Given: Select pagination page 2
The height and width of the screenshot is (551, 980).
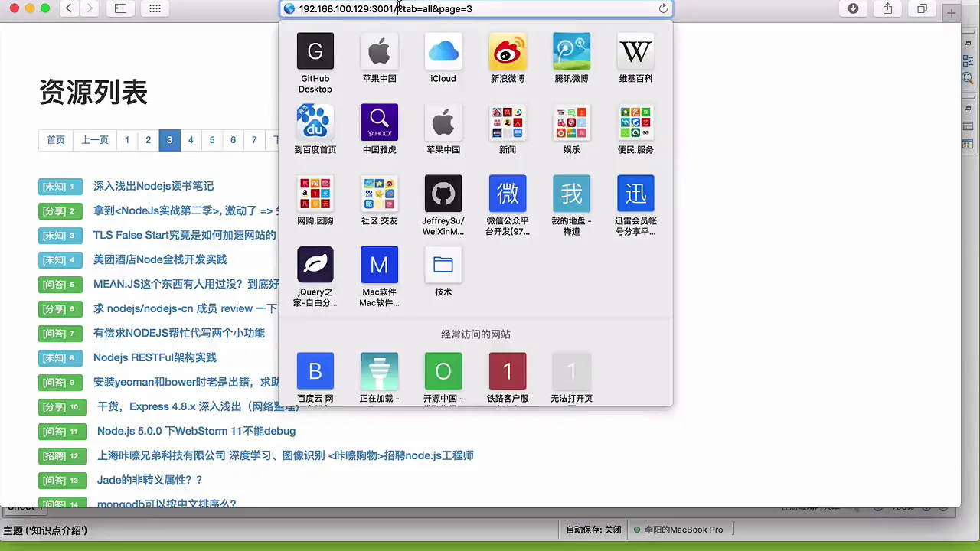Looking at the screenshot, I should 148,140.
